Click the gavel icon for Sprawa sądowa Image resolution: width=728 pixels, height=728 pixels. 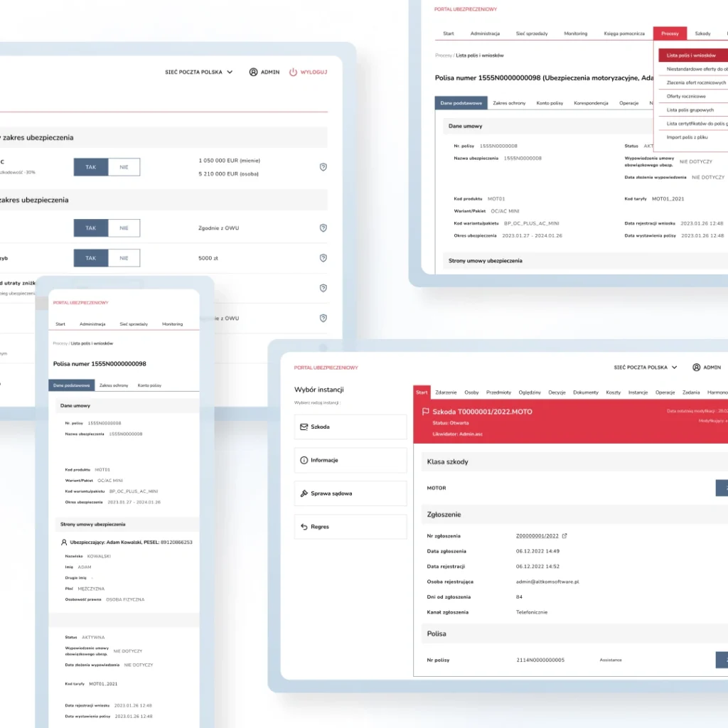304,493
